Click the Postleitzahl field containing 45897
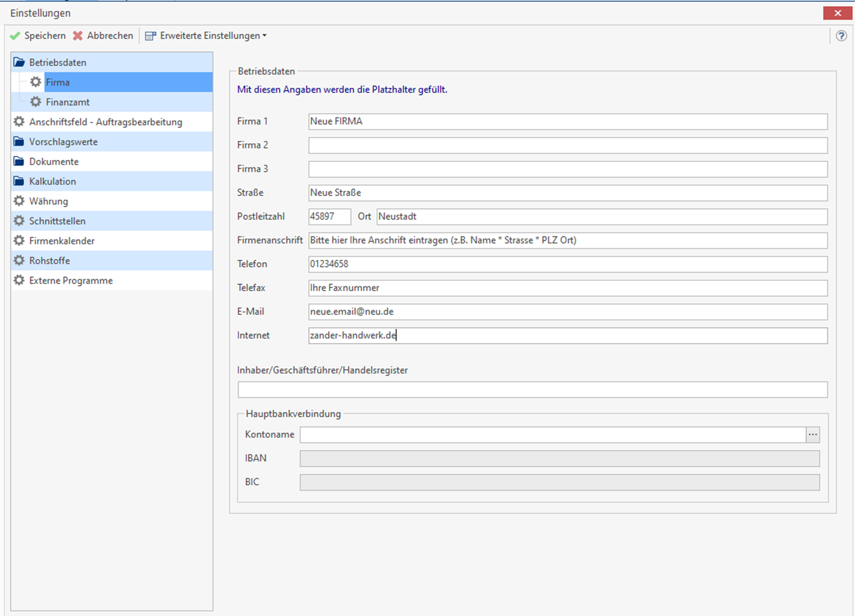Image resolution: width=855 pixels, height=616 pixels. 329,217
